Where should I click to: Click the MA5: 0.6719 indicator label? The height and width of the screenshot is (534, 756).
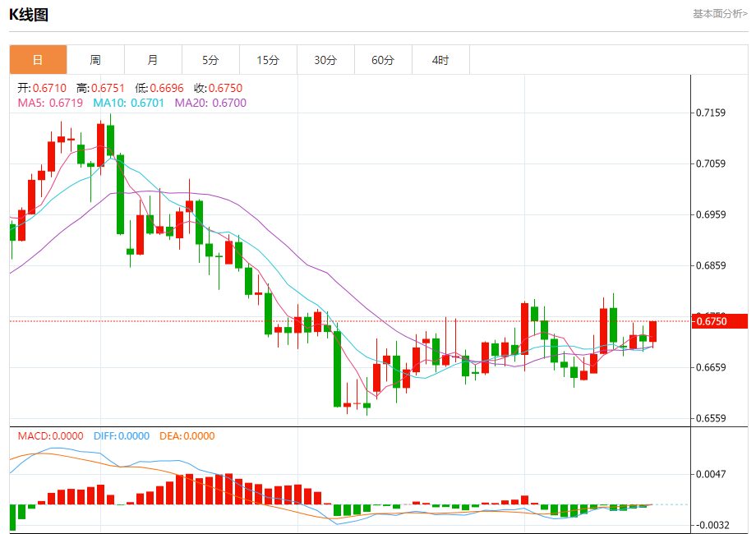coord(50,103)
